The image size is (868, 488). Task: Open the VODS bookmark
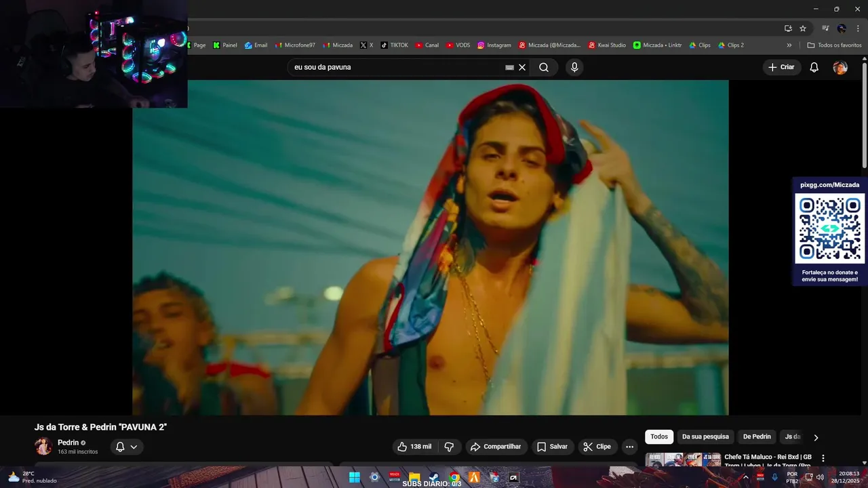tap(458, 45)
